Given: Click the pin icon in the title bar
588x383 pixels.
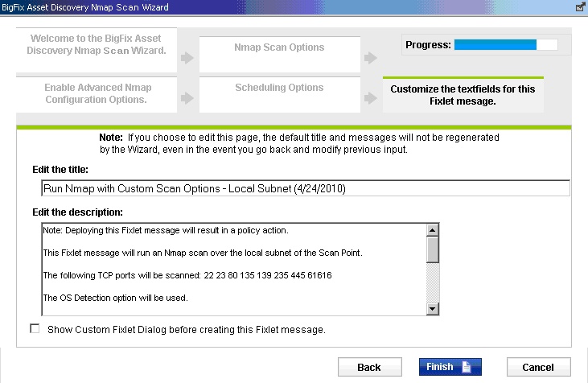Looking at the screenshot, I should click(x=580, y=6).
